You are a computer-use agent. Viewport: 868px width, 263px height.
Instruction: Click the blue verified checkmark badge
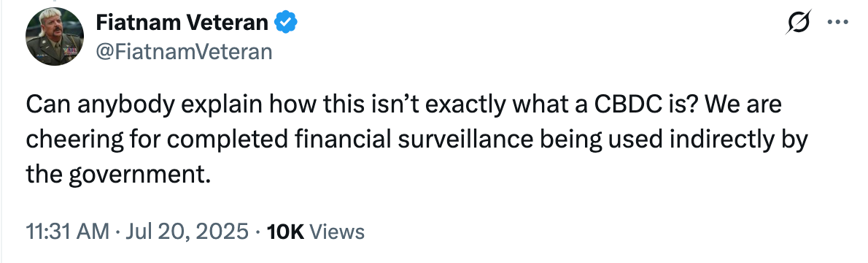coord(286,23)
